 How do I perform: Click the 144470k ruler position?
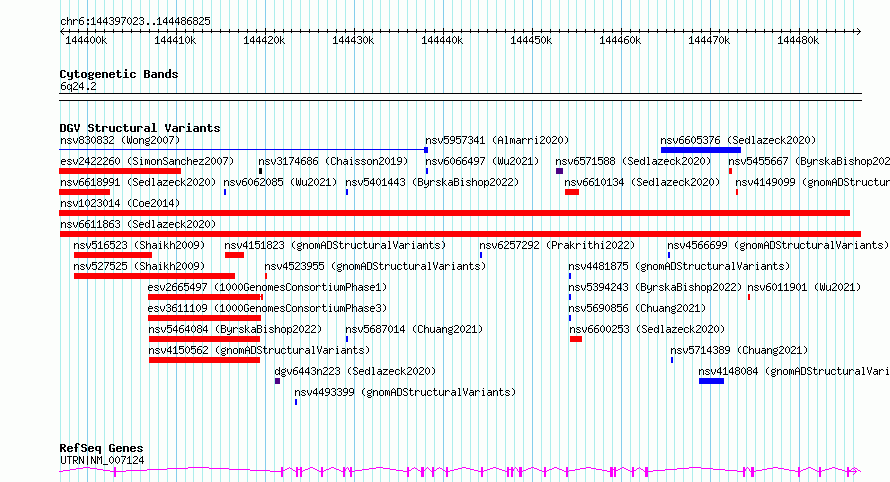[x=709, y=40]
